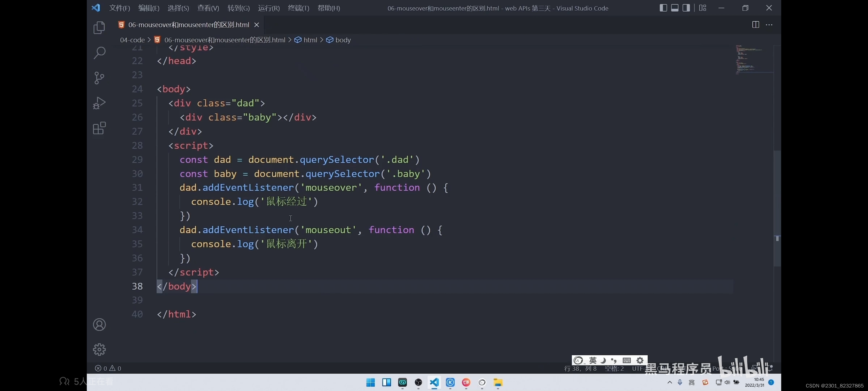Screen dimensions: 868x391
Task: Open the Source Control view
Action: 99,78
